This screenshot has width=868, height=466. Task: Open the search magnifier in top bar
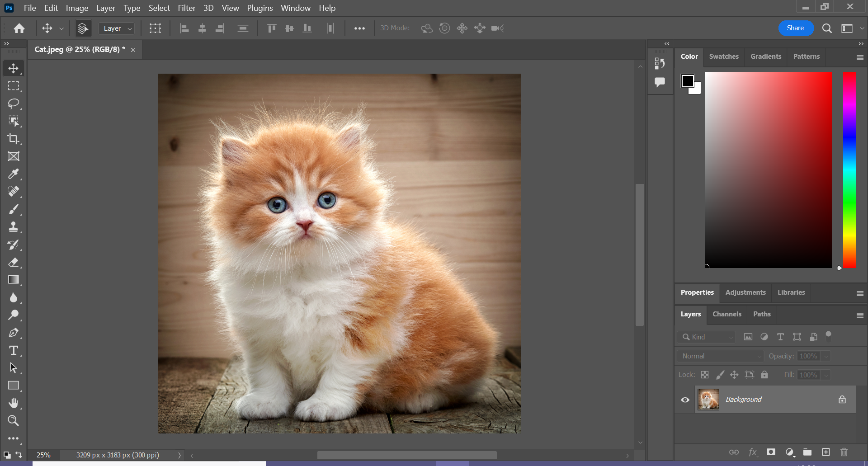[827, 28]
